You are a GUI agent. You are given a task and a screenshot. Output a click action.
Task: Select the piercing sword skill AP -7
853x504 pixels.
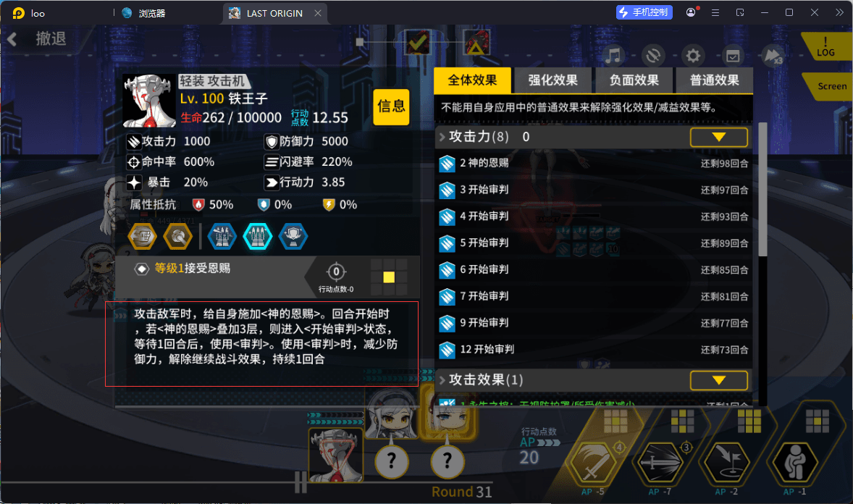[660, 463]
